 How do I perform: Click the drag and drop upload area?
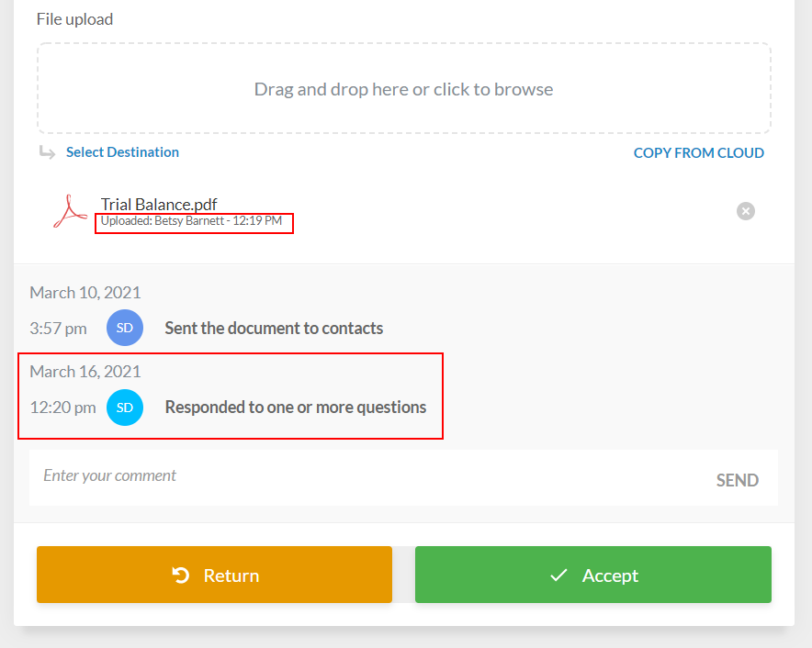tap(403, 89)
